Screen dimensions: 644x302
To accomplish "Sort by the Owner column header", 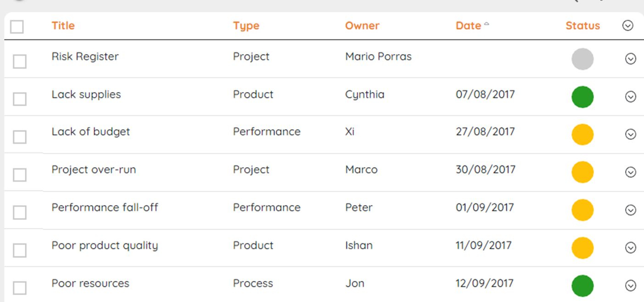I will (x=362, y=26).
